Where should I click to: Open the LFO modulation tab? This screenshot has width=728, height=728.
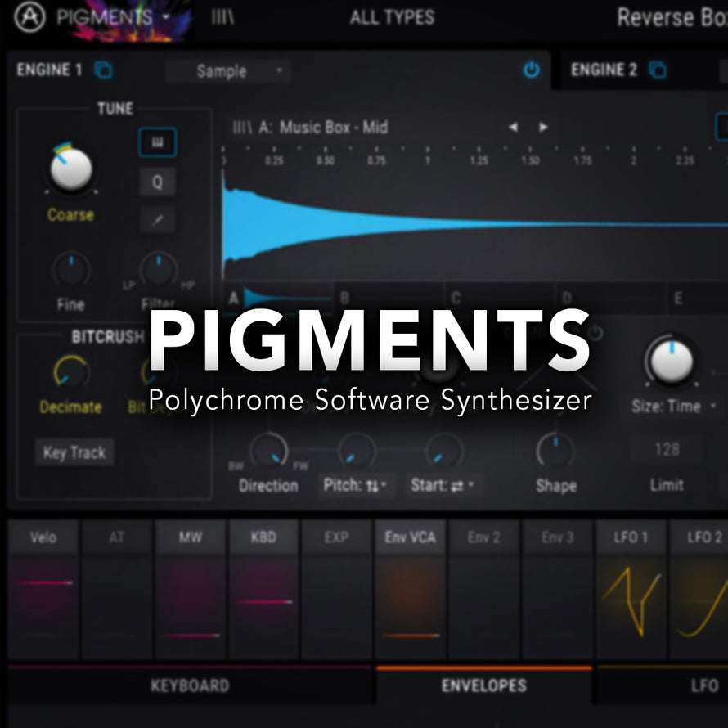pos(663,685)
